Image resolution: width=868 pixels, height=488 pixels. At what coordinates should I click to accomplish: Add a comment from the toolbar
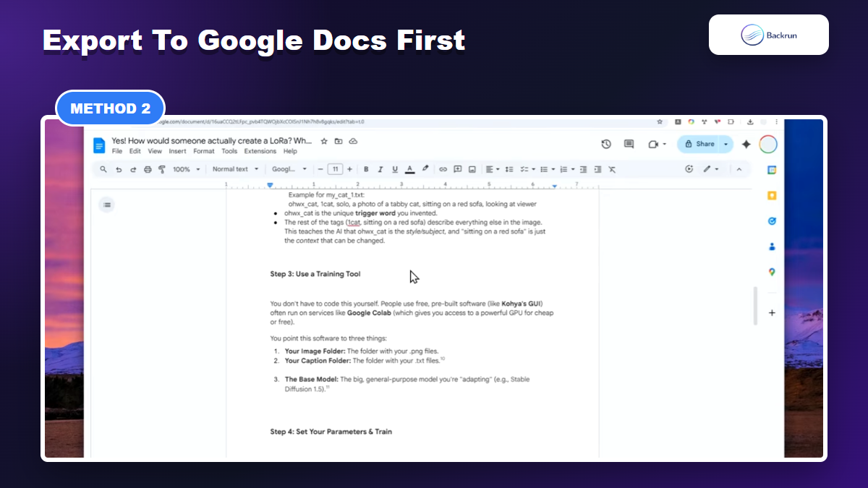[458, 169]
